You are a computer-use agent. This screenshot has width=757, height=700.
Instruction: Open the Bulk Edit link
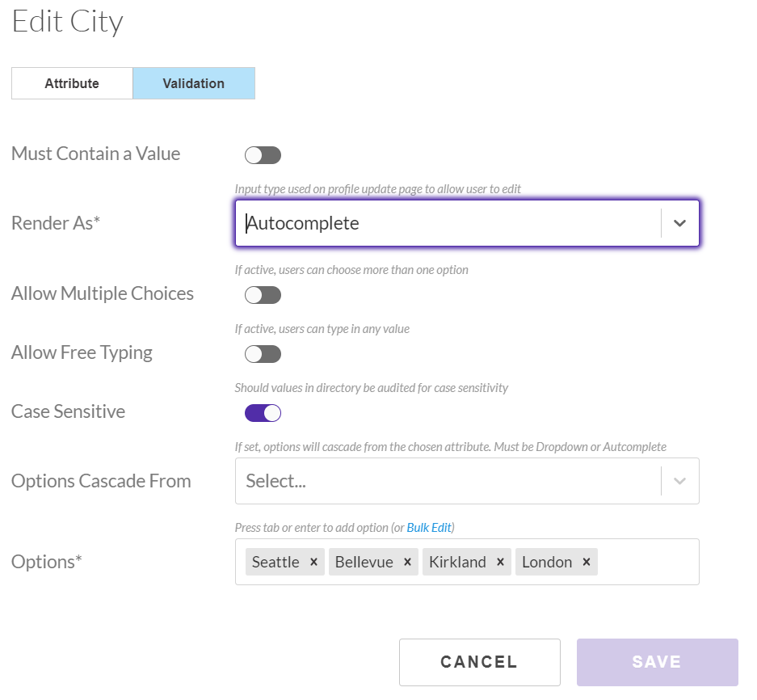[x=429, y=528]
